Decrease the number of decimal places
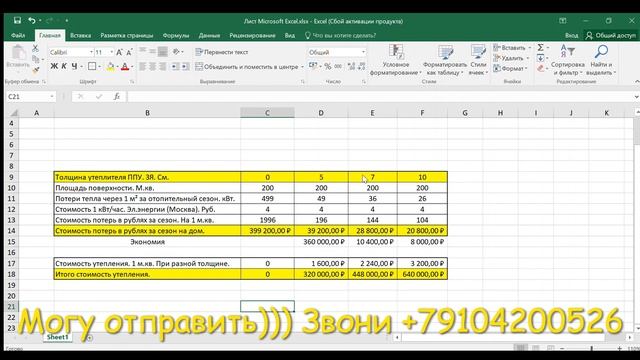This screenshot has width=640, height=360. (x=361, y=66)
